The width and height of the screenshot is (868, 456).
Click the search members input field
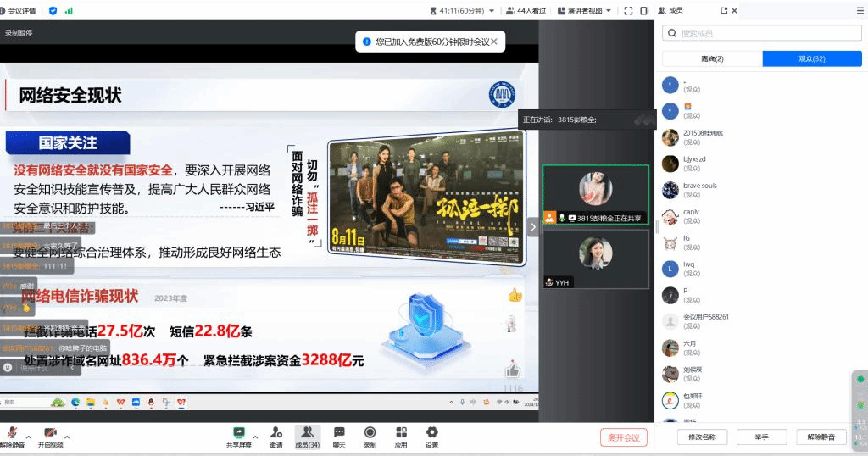(762, 33)
